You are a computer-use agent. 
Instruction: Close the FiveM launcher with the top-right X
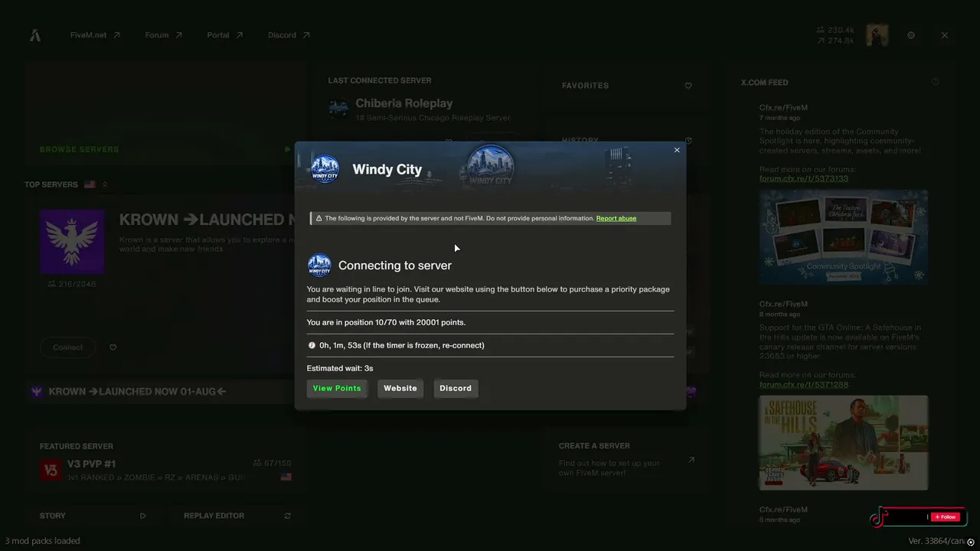[x=945, y=35]
